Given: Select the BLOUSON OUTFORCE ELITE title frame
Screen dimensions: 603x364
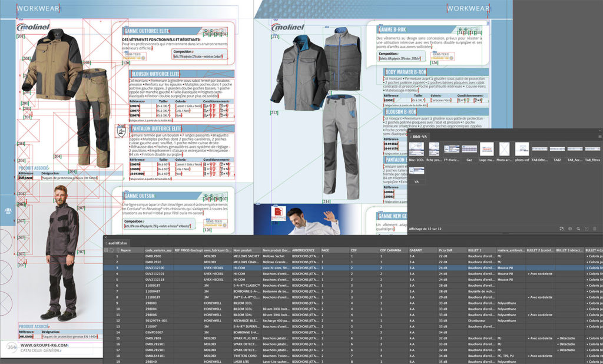Looking at the screenshot, I should (182, 74).
